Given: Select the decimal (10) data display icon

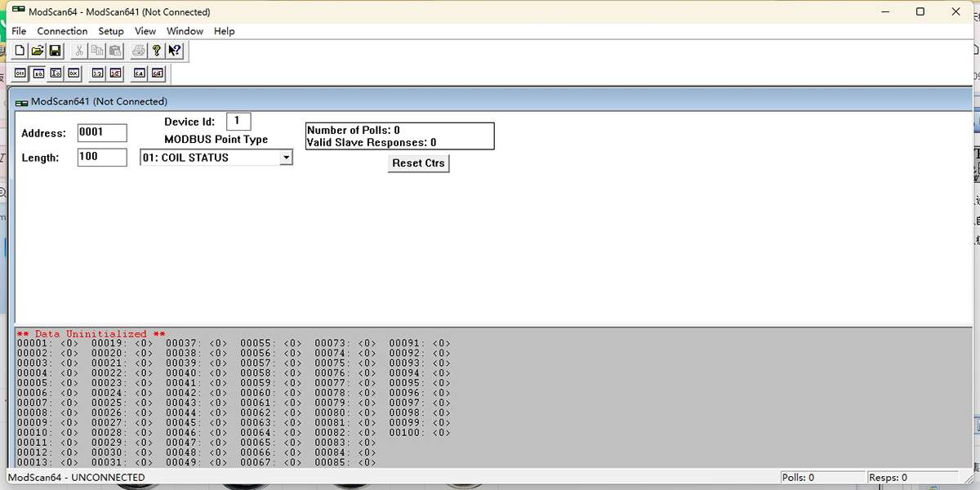Looking at the screenshot, I should coord(38,73).
